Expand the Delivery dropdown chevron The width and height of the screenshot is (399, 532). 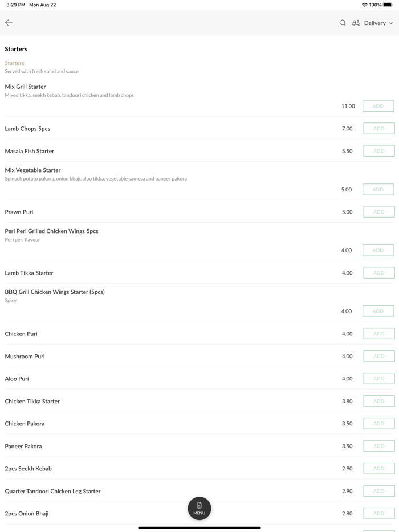(x=391, y=23)
